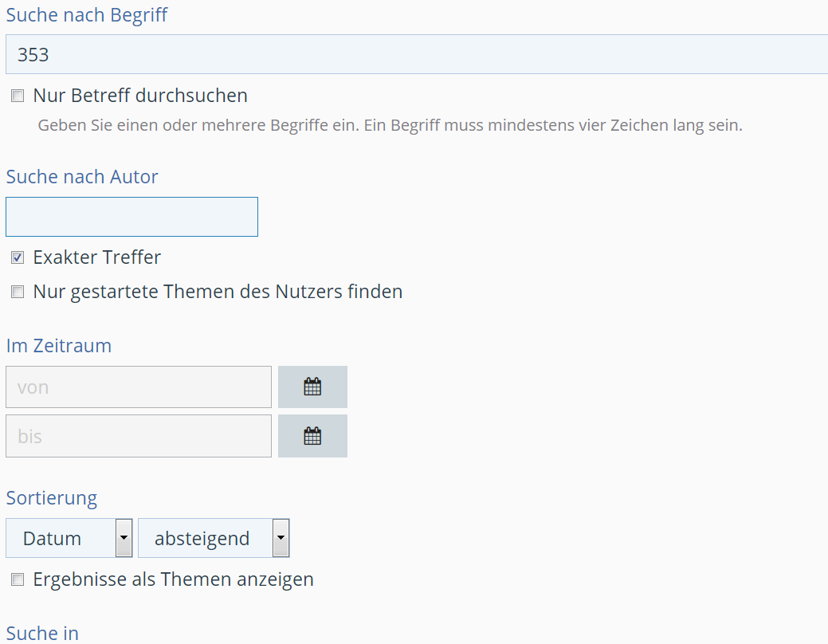Select the Im Zeitraum section label
Image resolution: width=828 pixels, height=644 pixels.
(59, 346)
